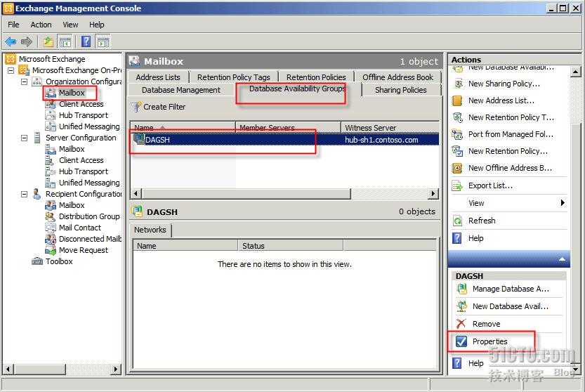585x392 pixels.
Task: Open the Action menu
Action: (x=41, y=25)
